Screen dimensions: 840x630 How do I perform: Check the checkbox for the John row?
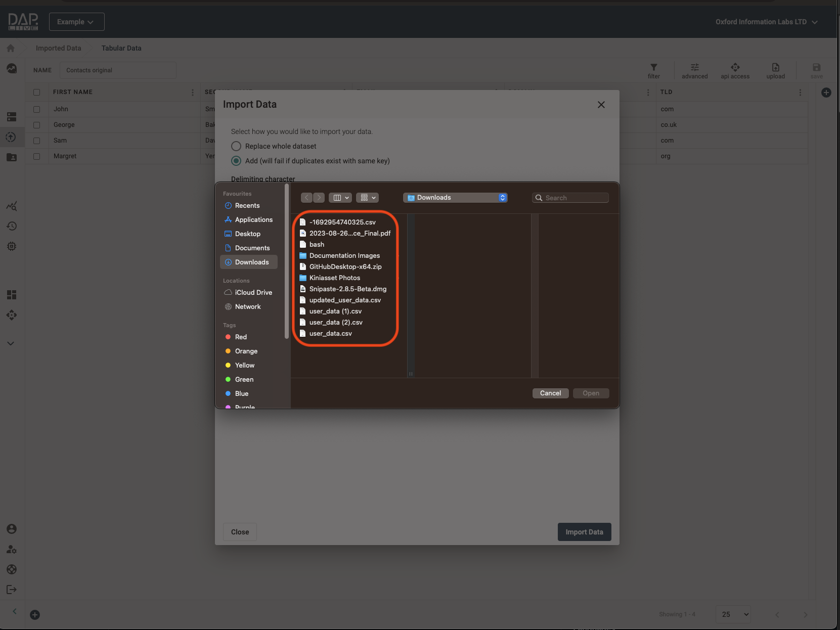[x=36, y=109]
